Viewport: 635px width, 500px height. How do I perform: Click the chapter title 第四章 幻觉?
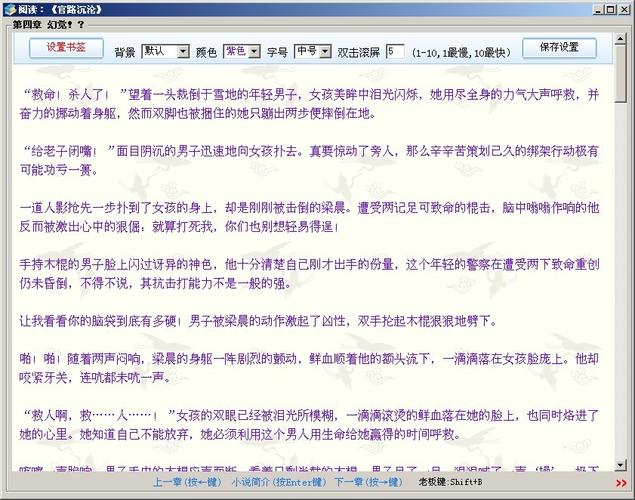pyautogui.click(x=49, y=25)
